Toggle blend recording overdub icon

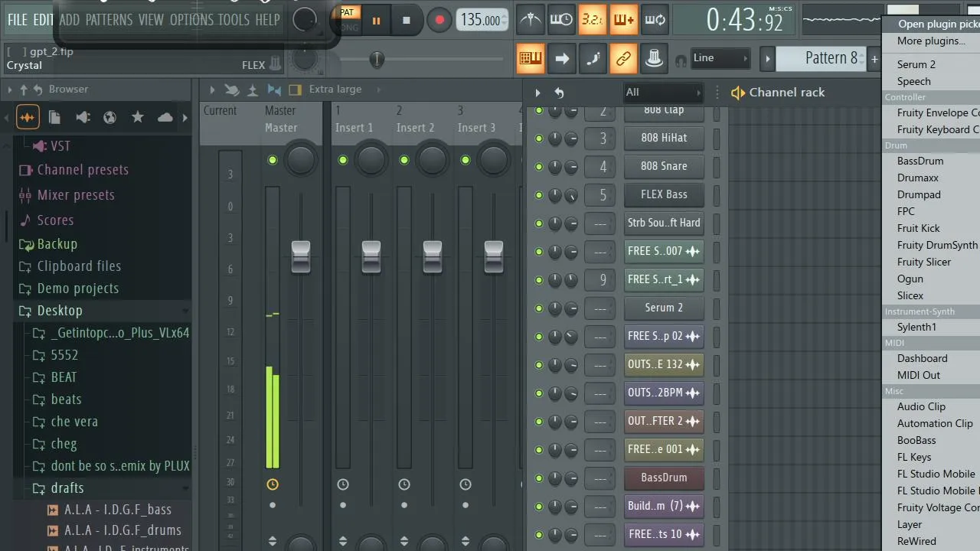624,20
